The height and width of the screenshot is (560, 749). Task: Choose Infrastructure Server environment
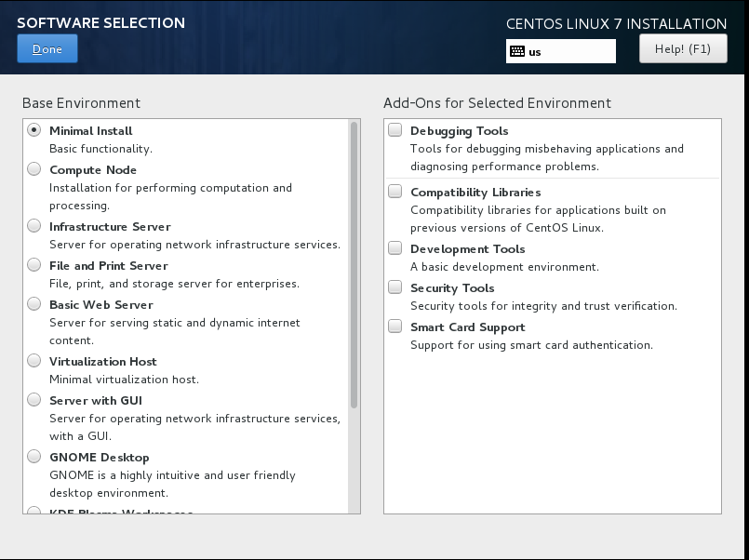(33, 226)
